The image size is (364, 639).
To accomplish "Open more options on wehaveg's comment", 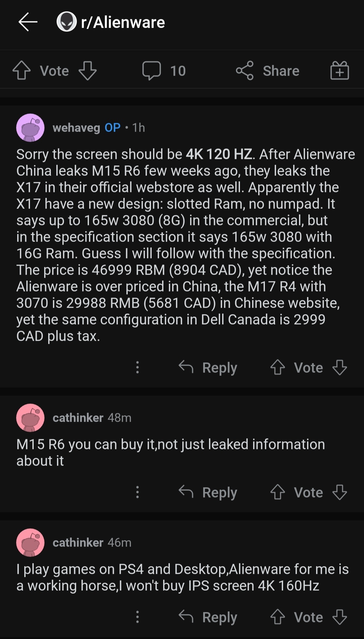I will pos(137,367).
